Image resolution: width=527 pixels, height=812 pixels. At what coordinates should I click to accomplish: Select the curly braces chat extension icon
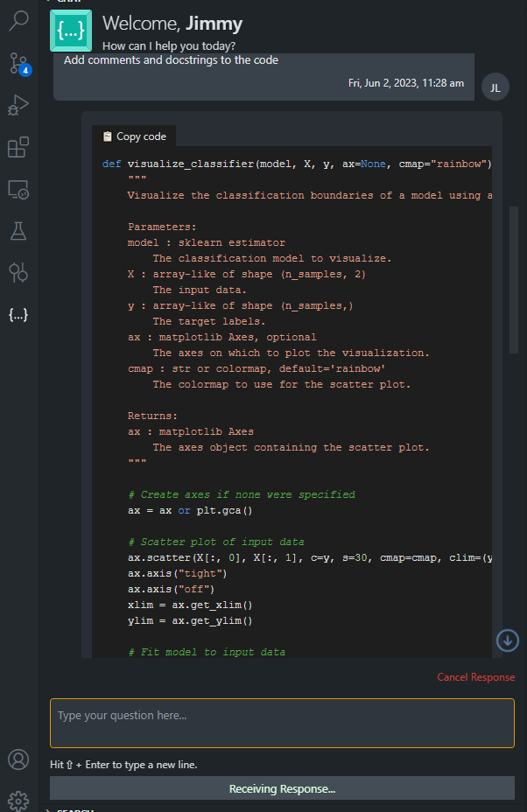(x=18, y=314)
